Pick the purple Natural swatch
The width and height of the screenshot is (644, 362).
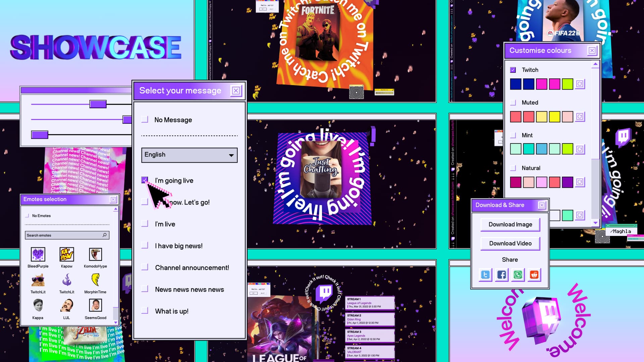click(568, 182)
